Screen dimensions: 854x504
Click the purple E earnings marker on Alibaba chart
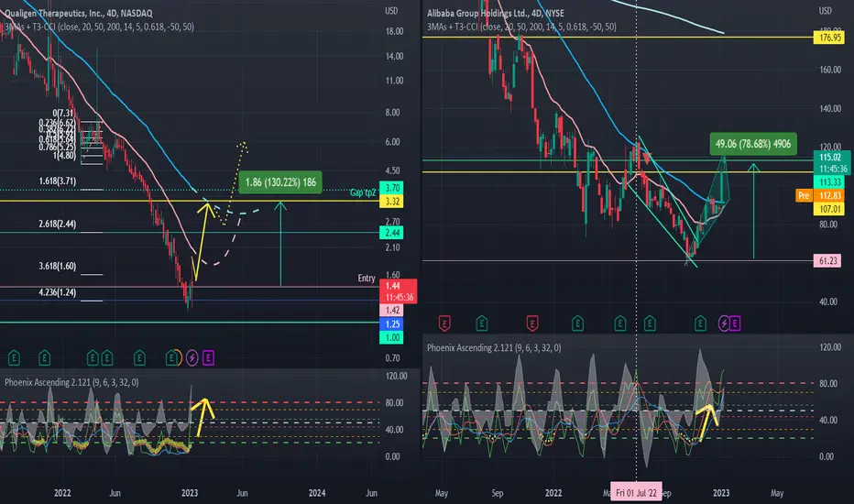pos(735,323)
